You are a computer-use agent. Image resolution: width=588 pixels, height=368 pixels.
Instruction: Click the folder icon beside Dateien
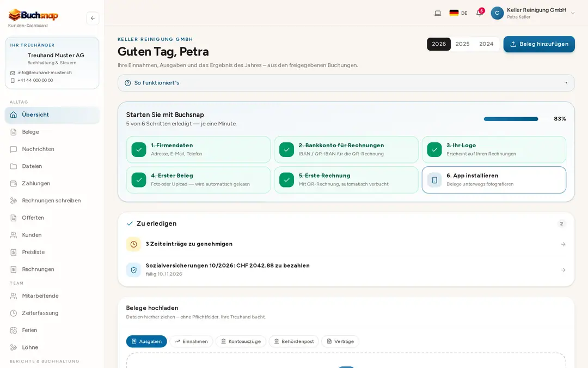(x=14, y=166)
